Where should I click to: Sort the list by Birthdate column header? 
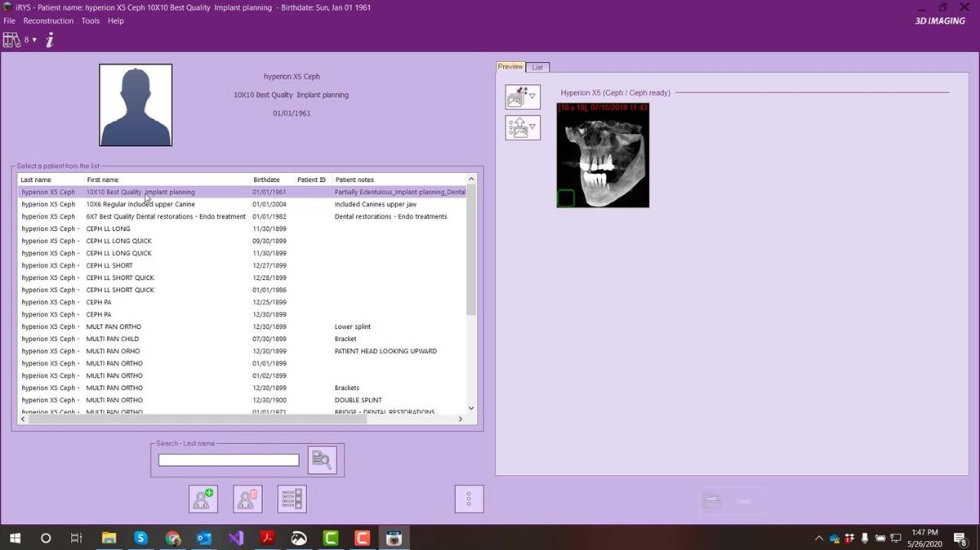266,180
